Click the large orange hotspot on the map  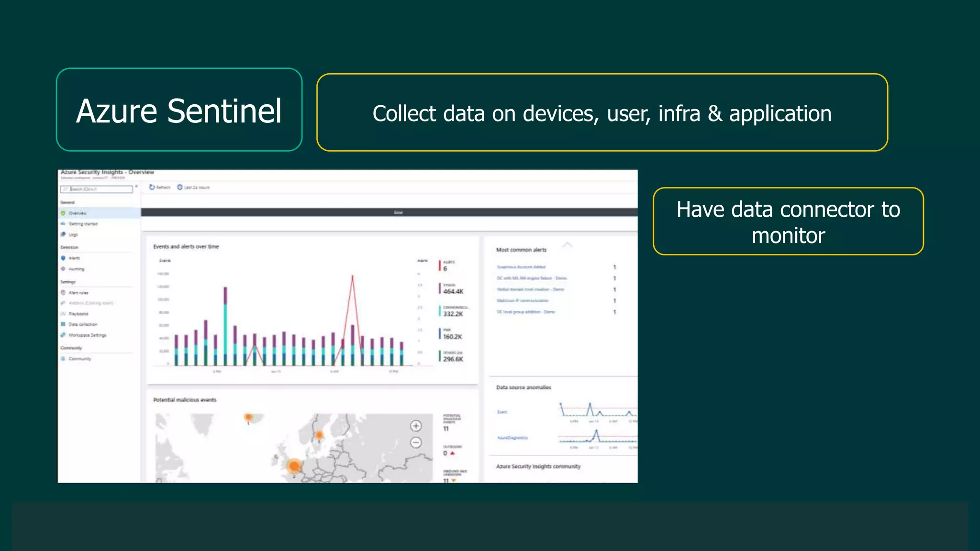click(294, 465)
